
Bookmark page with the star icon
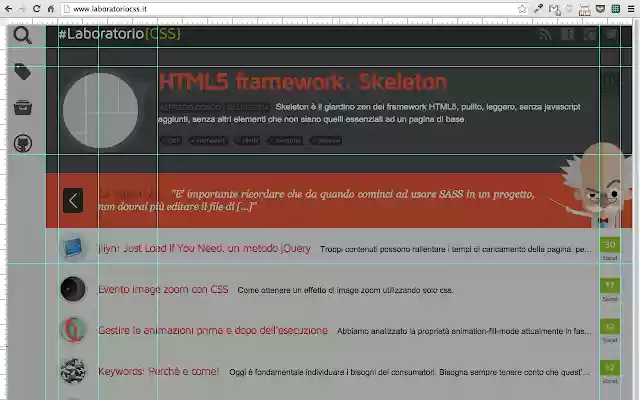click(x=522, y=8)
